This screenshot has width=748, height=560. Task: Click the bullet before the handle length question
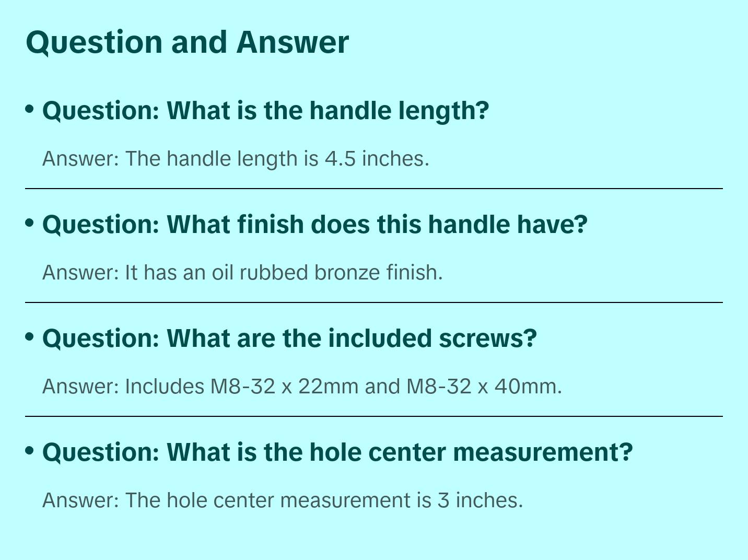30,109
